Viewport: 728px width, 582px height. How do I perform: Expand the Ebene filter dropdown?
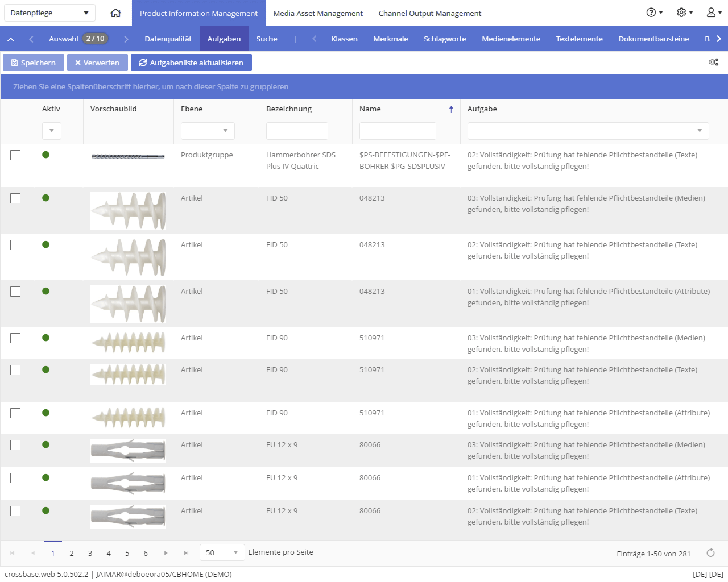point(208,131)
